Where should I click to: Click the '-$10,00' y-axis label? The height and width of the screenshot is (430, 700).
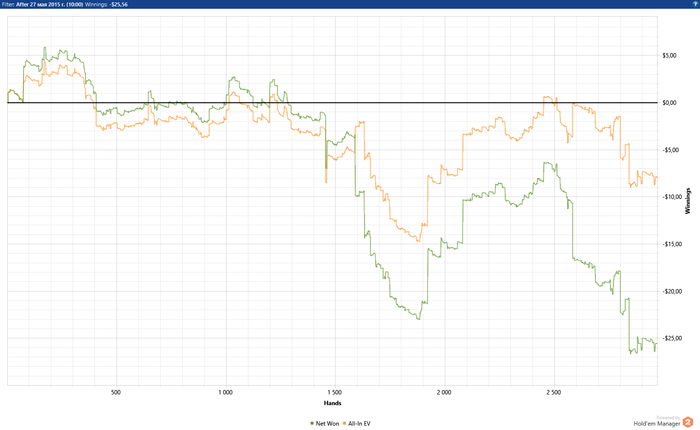coord(672,197)
